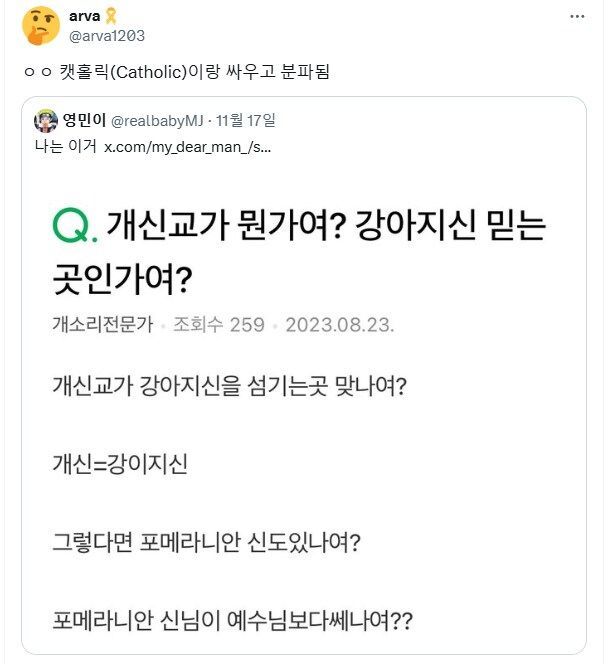The height and width of the screenshot is (664, 608).
Task: Click the yellow ribbon badge beside arva
Action: pyautogui.click(x=112, y=16)
